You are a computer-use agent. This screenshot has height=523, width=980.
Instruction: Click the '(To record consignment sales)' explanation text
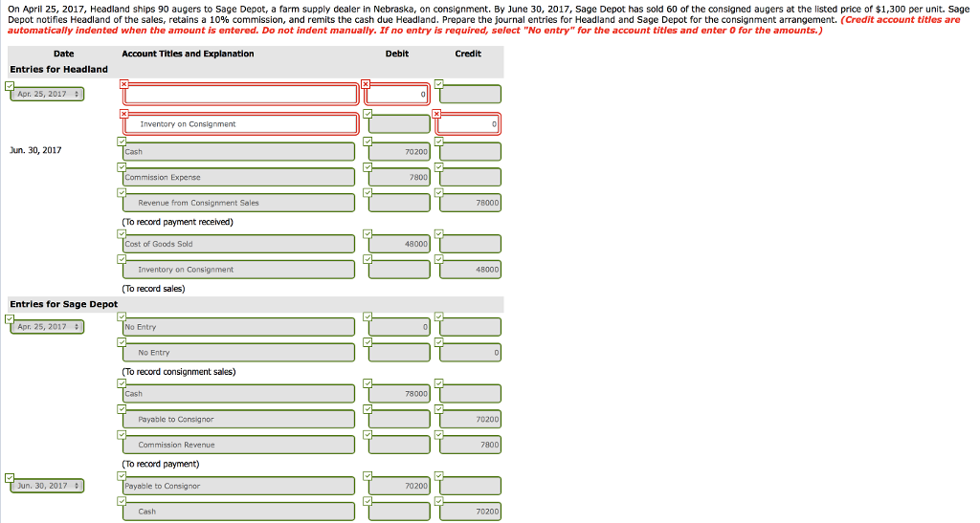[179, 372]
